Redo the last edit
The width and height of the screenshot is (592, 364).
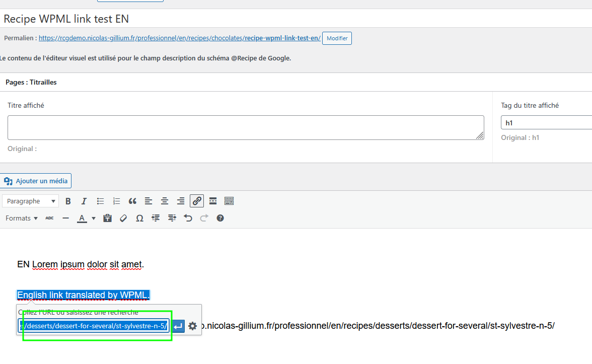pos(204,219)
